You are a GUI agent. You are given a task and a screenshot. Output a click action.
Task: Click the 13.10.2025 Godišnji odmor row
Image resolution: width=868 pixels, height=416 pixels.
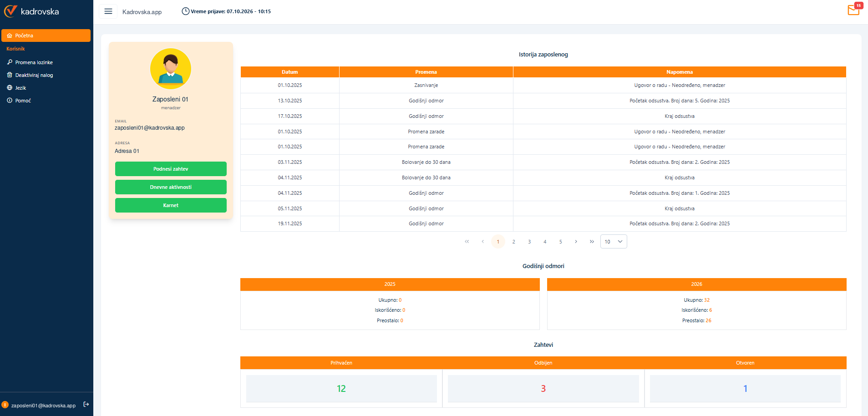tap(543, 101)
